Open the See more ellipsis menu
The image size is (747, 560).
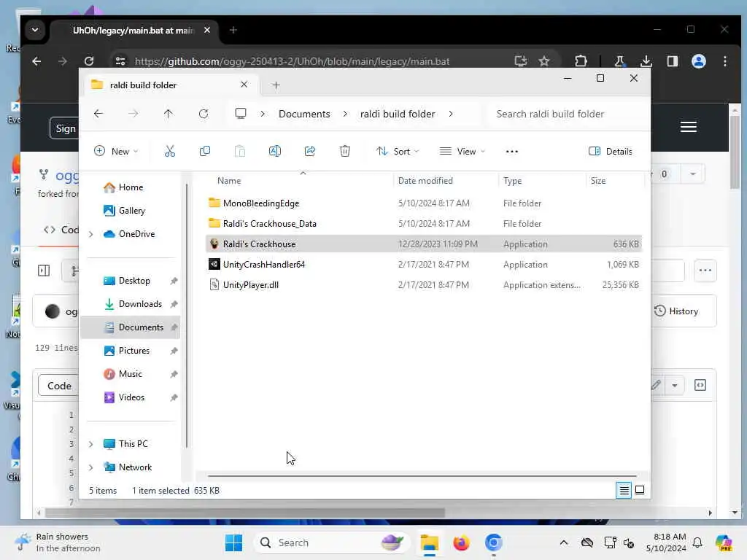coord(511,152)
